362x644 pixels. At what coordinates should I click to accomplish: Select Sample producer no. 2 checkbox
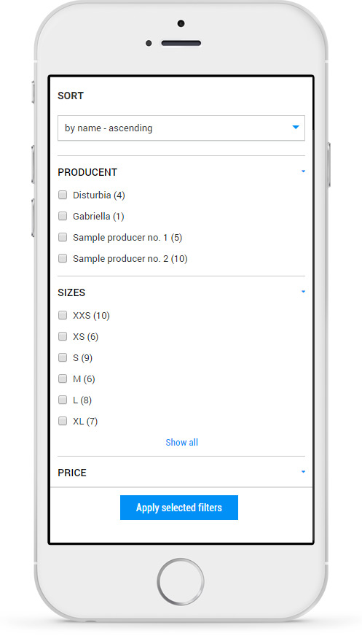coord(63,258)
